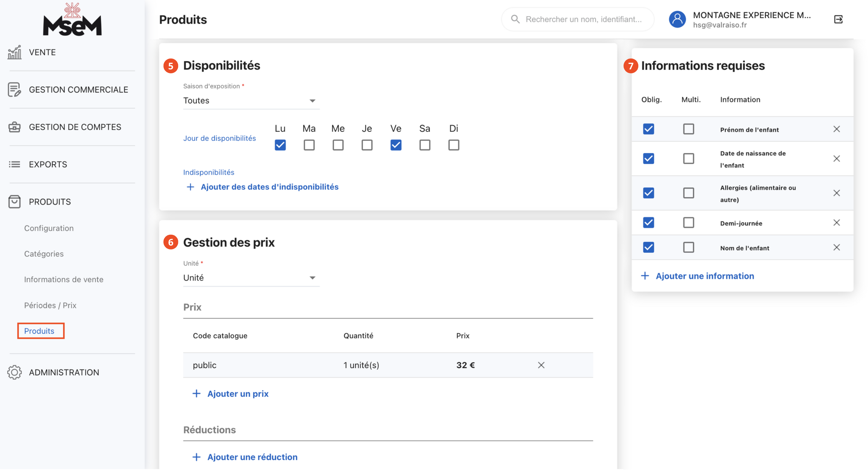This screenshot has width=868, height=470.
Task: Uncheck Oblig. for Nom de l'enfant
Action: click(x=648, y=247)
